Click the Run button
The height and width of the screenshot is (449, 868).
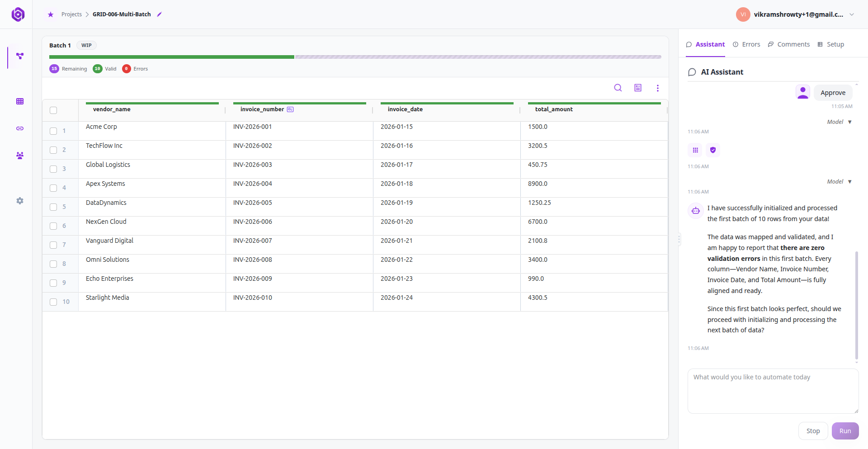click(845, 431)
